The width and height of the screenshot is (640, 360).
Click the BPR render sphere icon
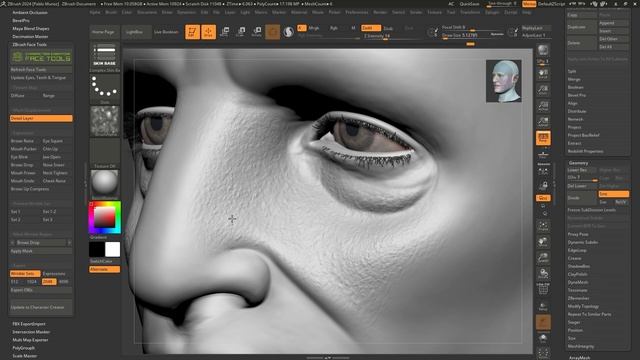[543, 50]
